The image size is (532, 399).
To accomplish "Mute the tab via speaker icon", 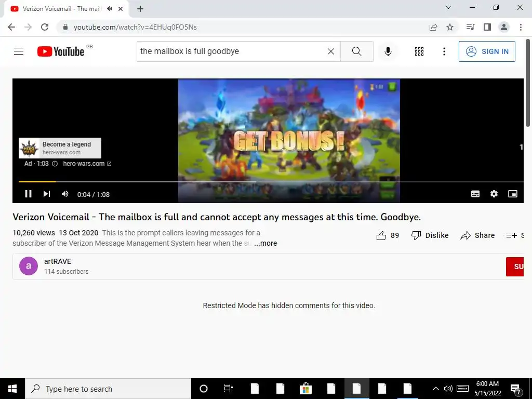I will [x=109, y=9].
